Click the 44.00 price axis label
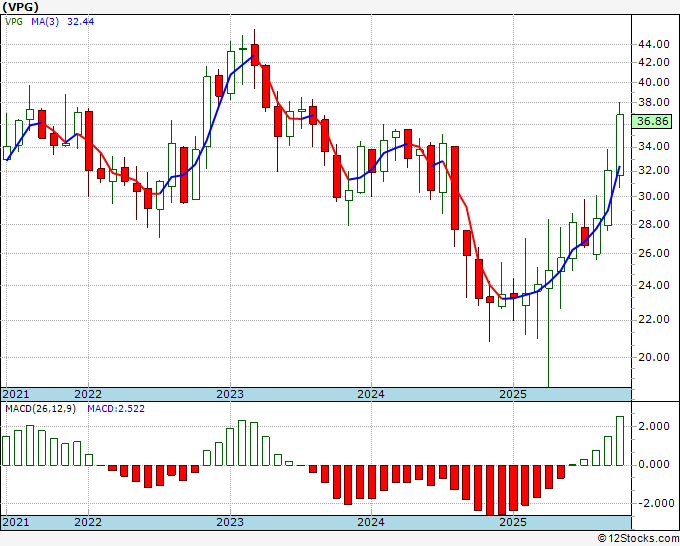This screenshot has height=546, width=680. point(654,44)
